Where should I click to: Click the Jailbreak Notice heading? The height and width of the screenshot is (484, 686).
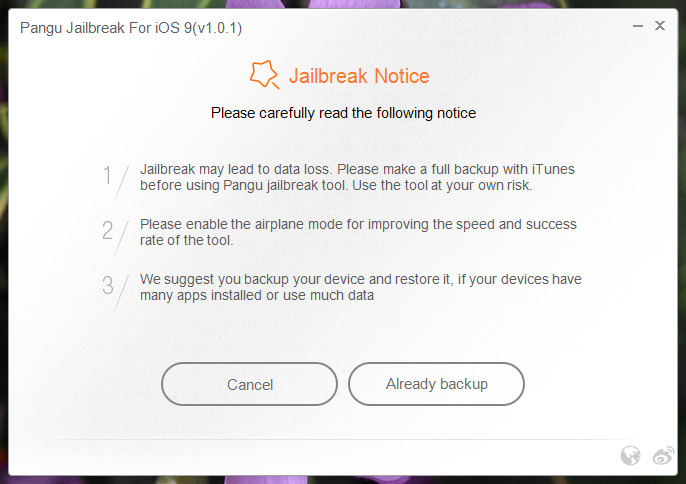tap(359, 76)
